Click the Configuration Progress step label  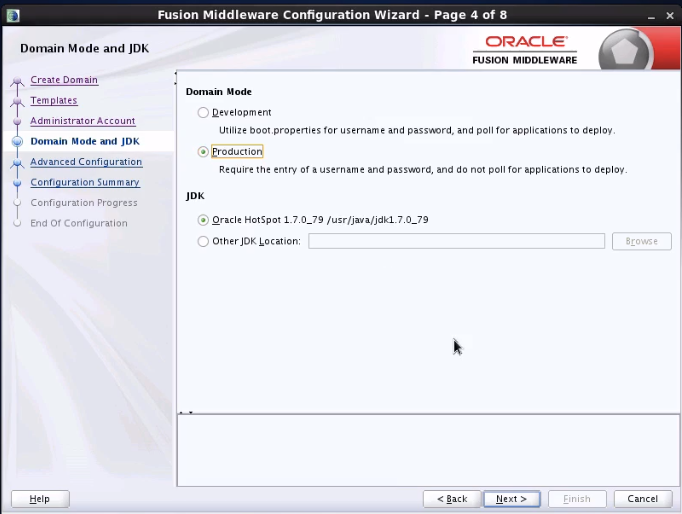point(84,203)
